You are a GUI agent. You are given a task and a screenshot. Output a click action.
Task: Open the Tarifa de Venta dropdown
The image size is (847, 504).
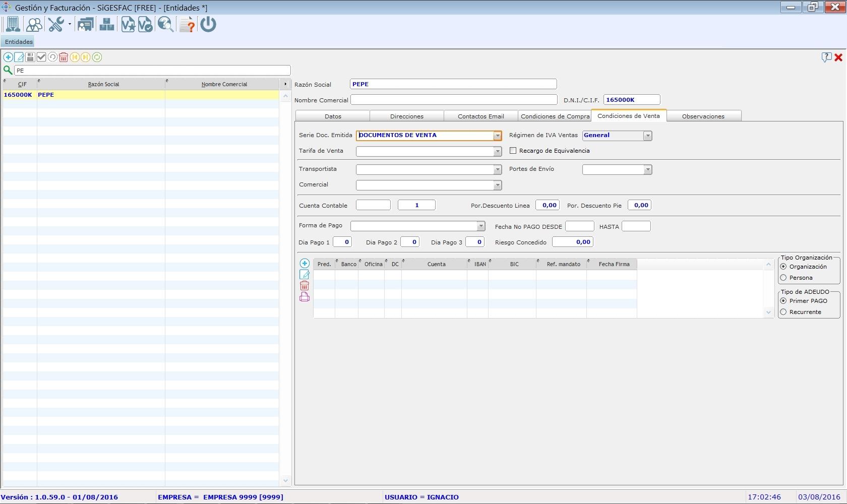point(498,151)
